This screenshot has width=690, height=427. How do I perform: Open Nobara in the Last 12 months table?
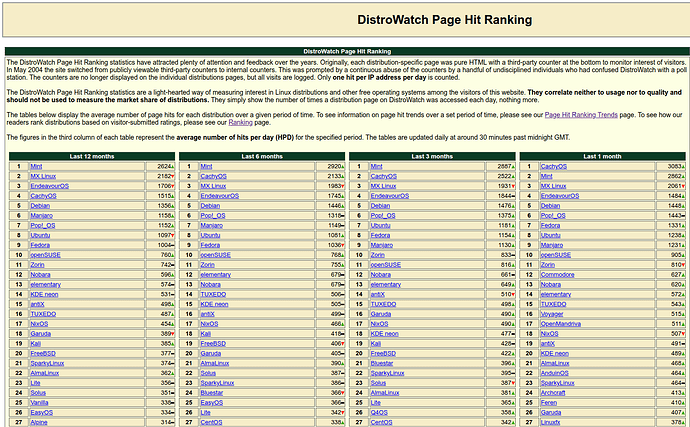coord(40,275)
